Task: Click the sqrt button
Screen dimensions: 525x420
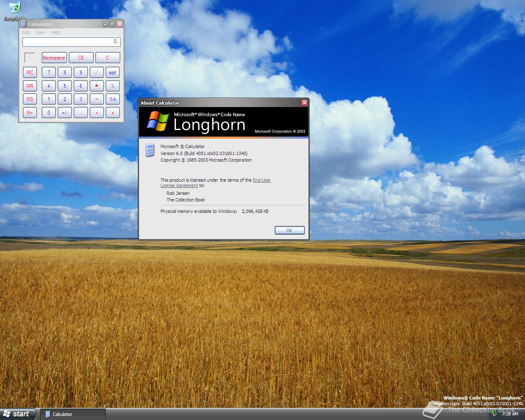Action: [113, 73]
